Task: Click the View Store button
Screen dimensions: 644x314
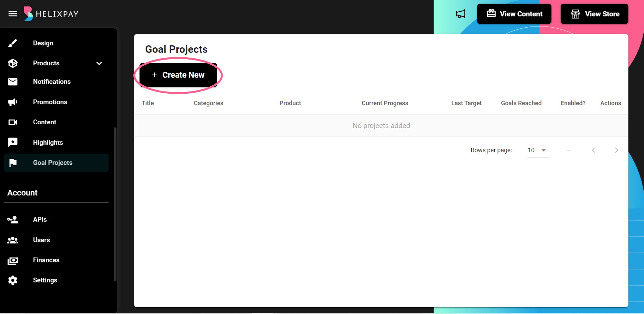Action: pos(594,14)
